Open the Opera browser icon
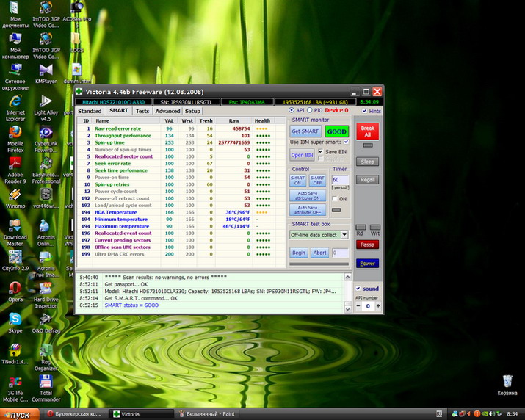 [15, 289]
